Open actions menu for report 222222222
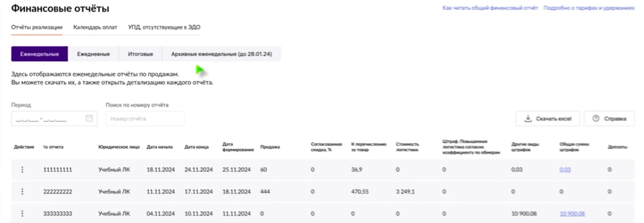 22,191
